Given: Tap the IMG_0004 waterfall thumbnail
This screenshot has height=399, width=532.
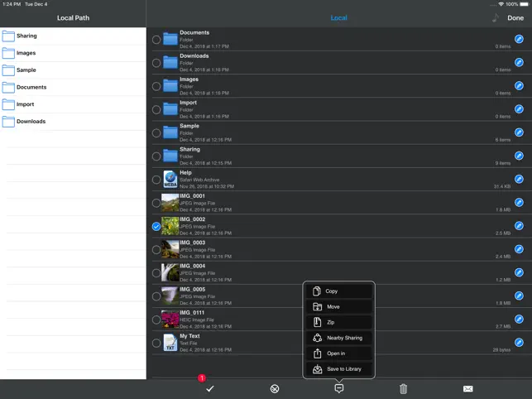Looking at the screenshot, I should coord(170,272).
